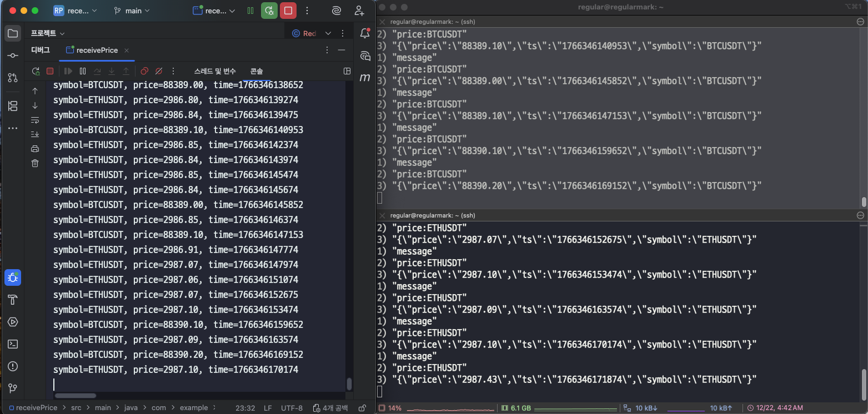
Task: View breakpoints double-circle icon
Action: tap(144, 71)
